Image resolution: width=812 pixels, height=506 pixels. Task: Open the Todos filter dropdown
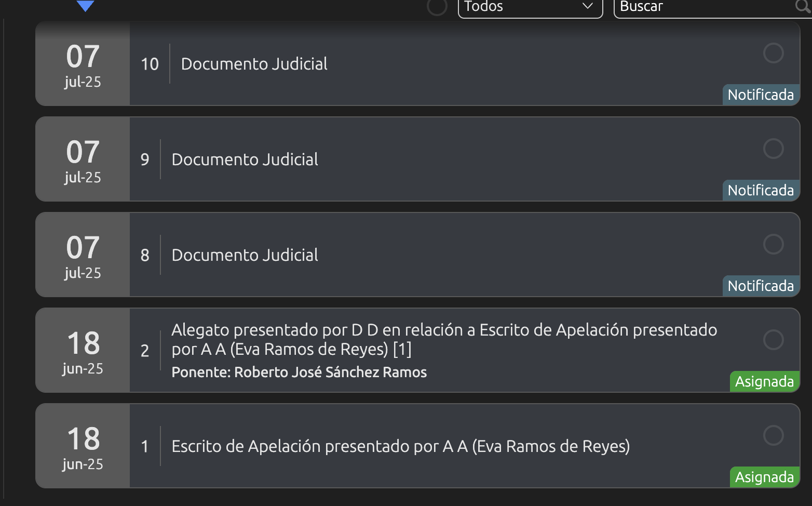click(530, 7)
